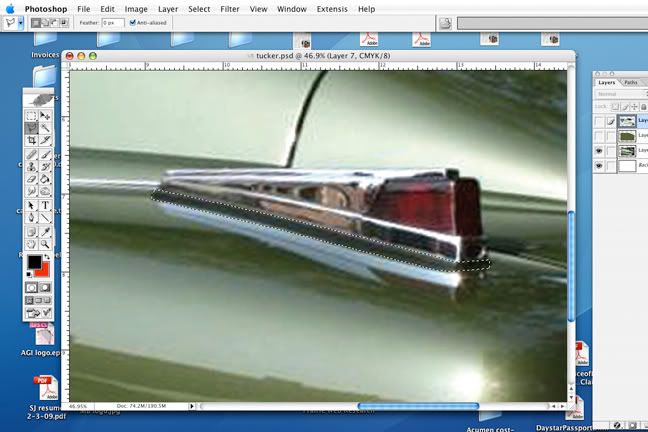Image resolution: width=648 pixels, height=432 pixels.
Task: Toggle Lock Transparent Pixels in Layers panel
Action: point(615,107)
